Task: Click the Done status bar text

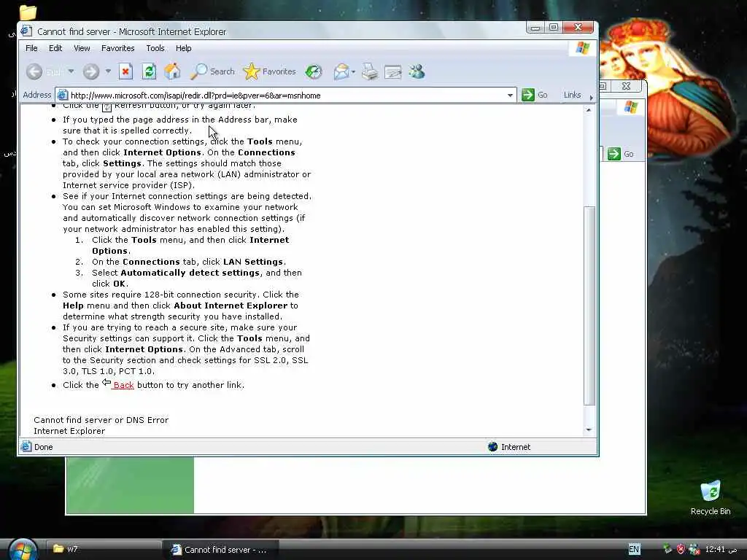Action: click(x=43, y=447)
